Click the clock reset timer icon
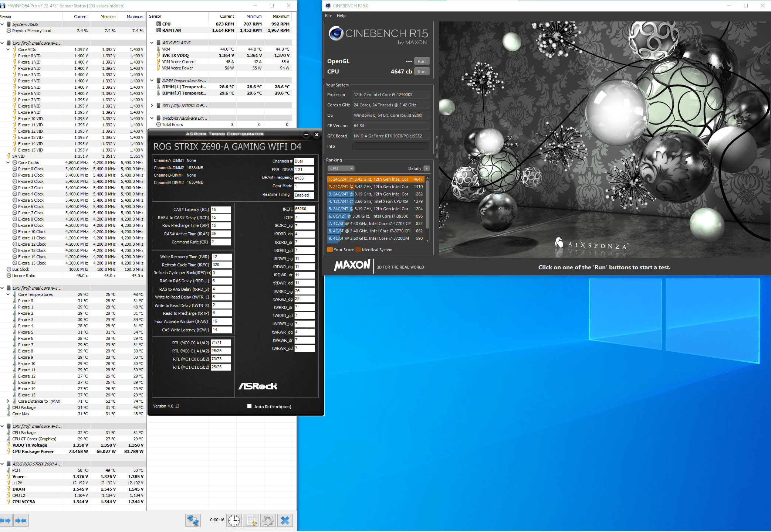Screen dimensions: 771x532 pyautogui.click(x=234, y=521)
